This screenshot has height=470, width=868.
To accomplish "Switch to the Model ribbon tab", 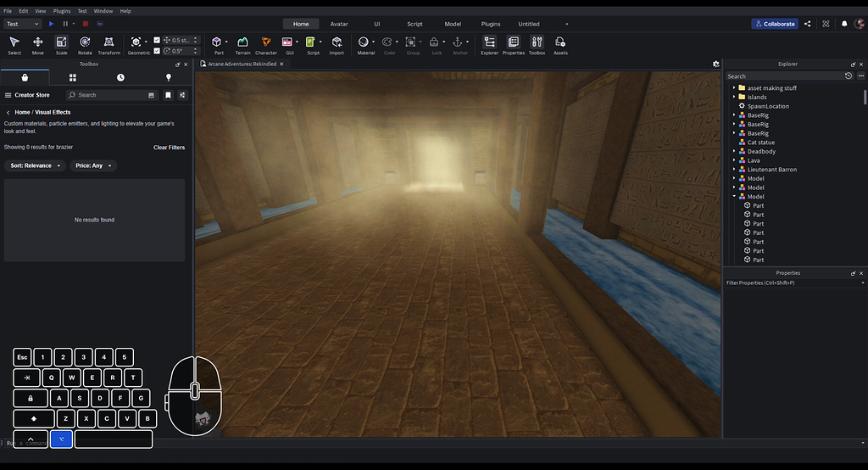I will (x=453, y=24).
